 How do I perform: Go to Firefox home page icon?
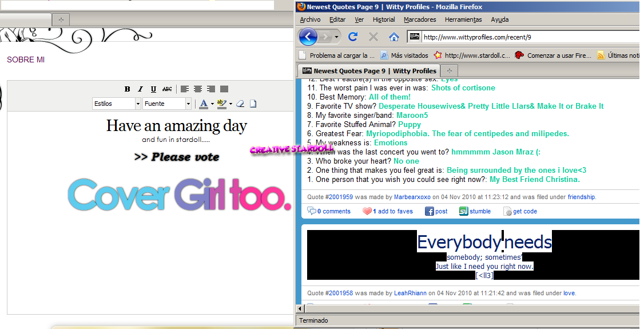(x=394, y=37)
